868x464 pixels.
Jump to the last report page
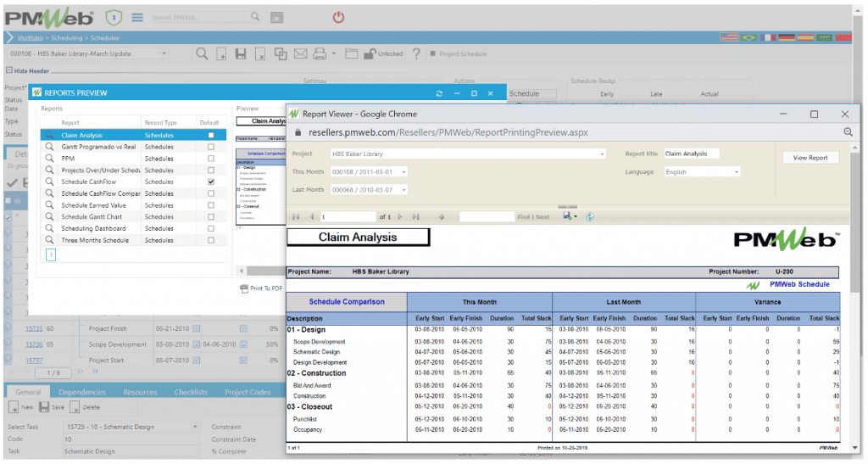415,217
